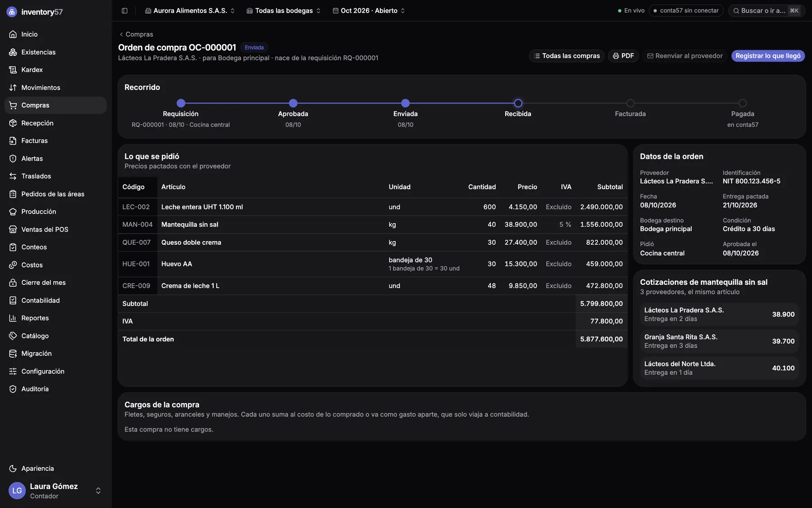Click the Traslados transfer icon
The height and width of the screenshot is (508, 812).
(13, 176)
